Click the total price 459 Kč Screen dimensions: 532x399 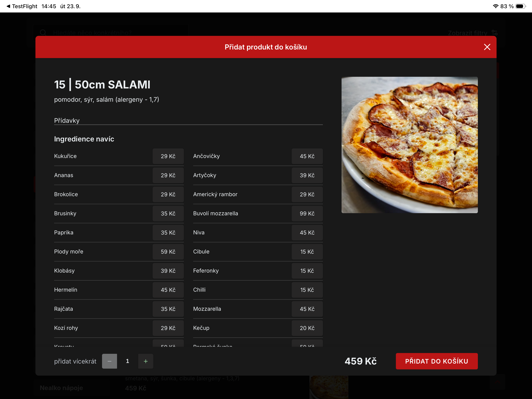[360, 361]
